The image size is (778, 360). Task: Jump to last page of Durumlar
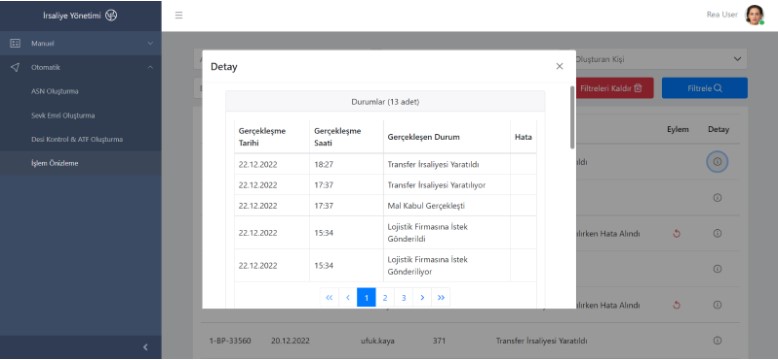tap(441, 298)
